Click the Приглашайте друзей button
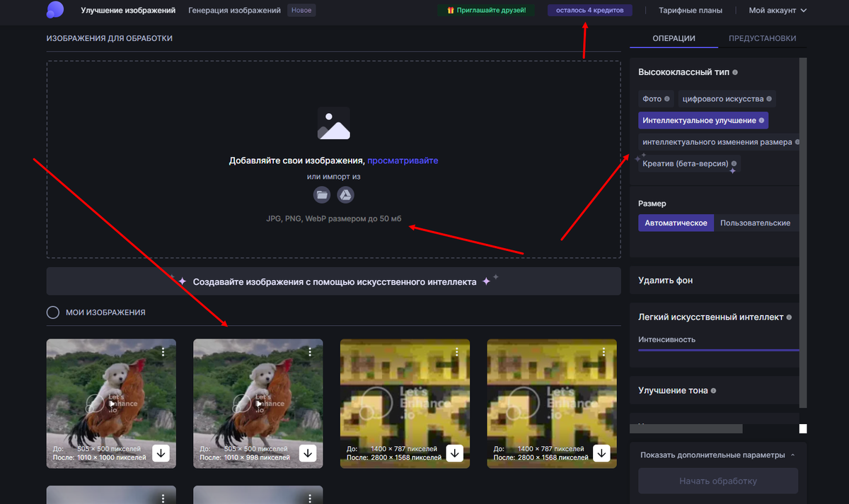Screen dimensions: 849x504 pyautogui.click(x=486, y=11)
